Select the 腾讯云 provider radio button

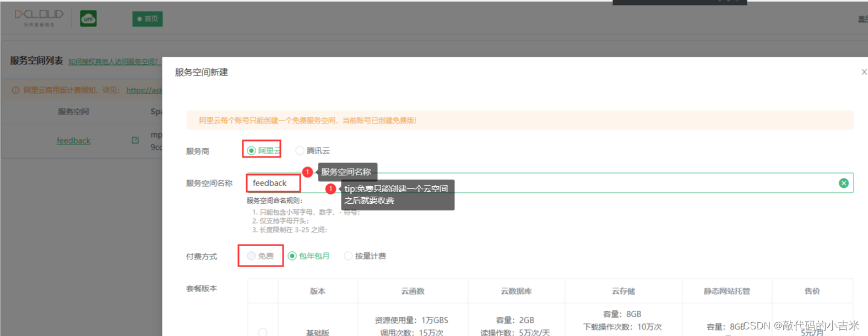point(300,150)
